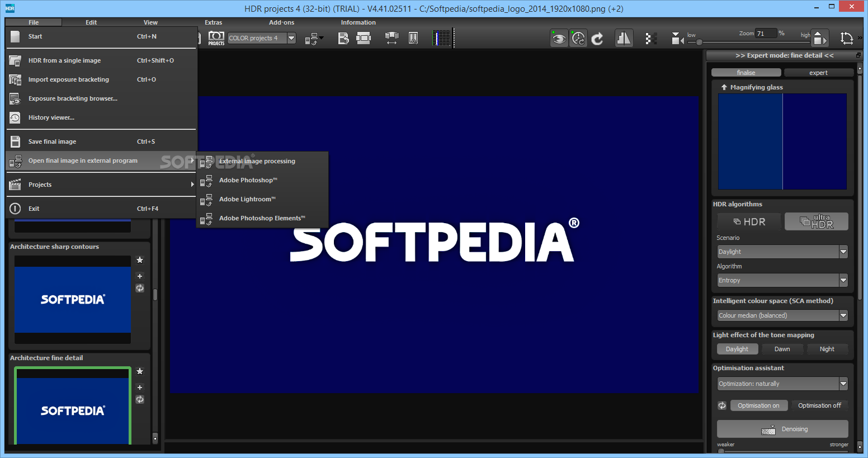Choose Exit from the File menu
868x458 pixels.
point(101,209)
